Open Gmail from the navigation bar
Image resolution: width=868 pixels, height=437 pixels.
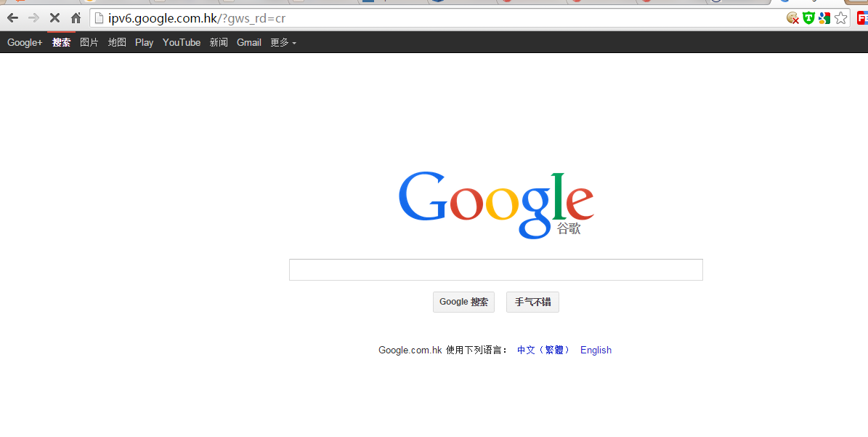pos(248,43)
